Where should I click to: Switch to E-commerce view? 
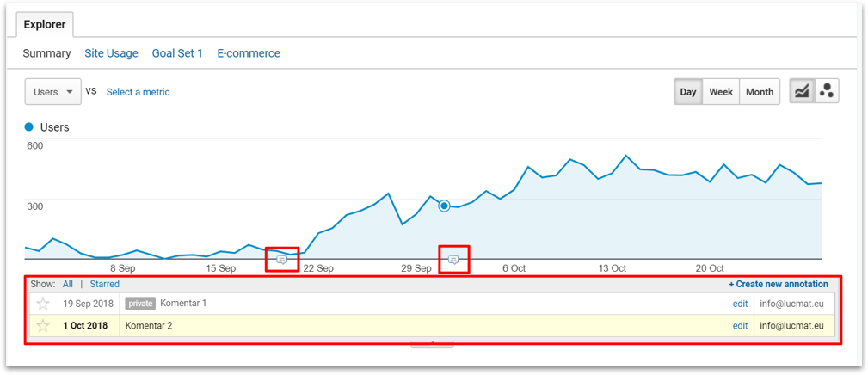pos(249,53)
